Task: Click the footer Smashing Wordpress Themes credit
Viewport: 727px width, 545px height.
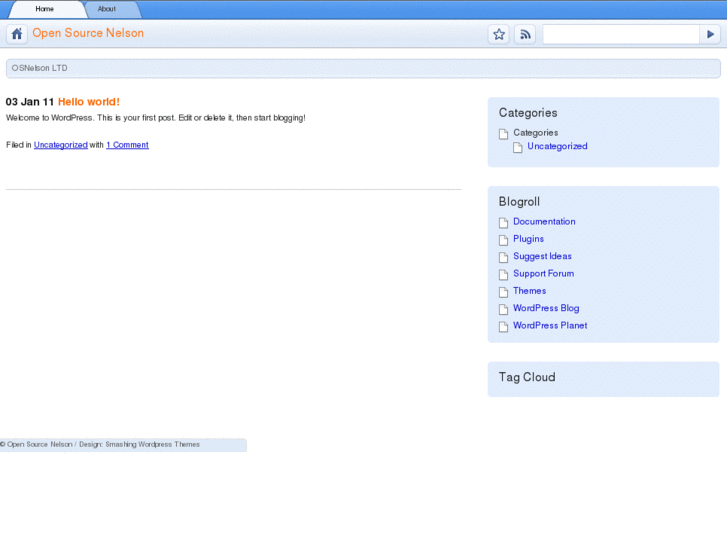Action: click(x=153, y=444)
